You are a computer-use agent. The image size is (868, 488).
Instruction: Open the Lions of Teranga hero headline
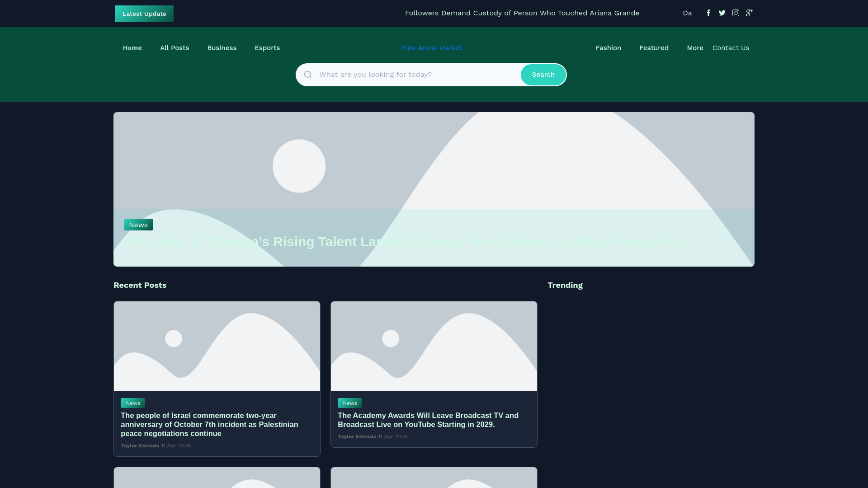click(406, 242)
